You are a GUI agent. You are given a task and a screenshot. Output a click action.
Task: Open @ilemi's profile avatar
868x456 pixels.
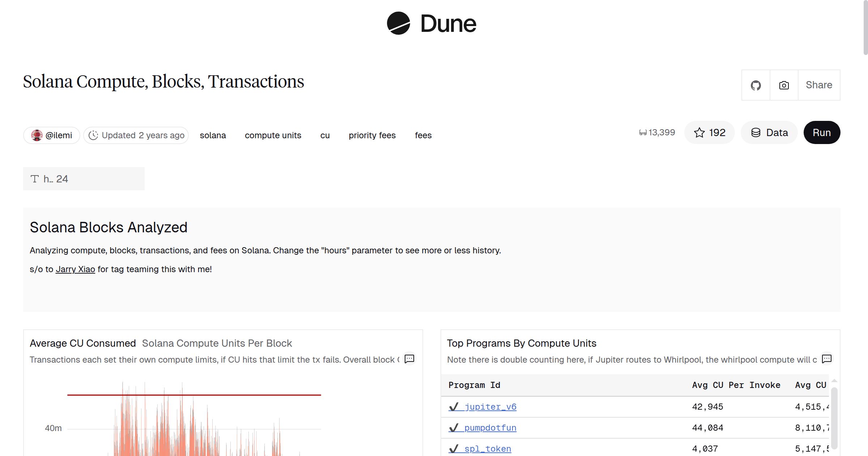point(37,135)
